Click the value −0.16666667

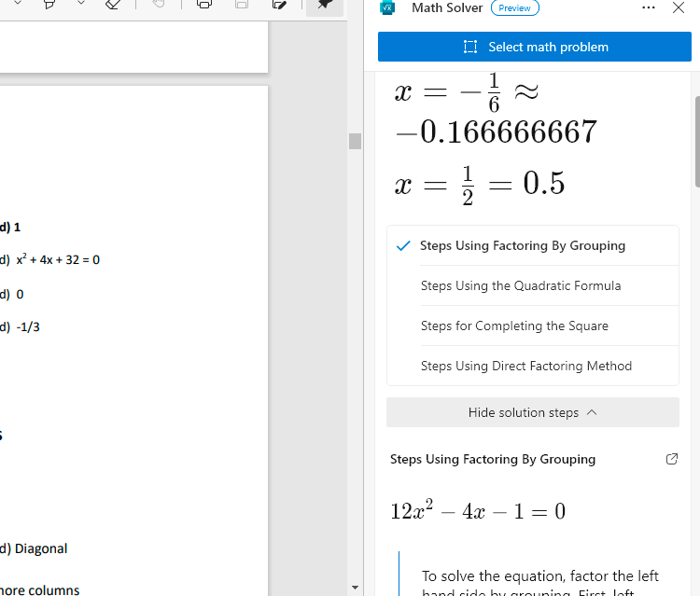pyautogui.click(x=496, y=132)
